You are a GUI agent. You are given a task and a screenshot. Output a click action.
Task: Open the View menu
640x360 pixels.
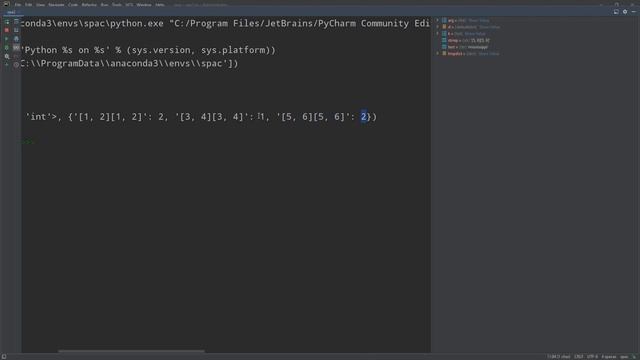pos(40,5)
